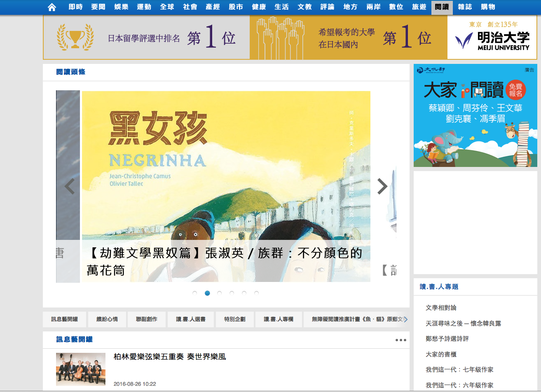Select the third carousel indicator dot
The width and height of the screenshot is (541, 392).
(x=220, y=293)
